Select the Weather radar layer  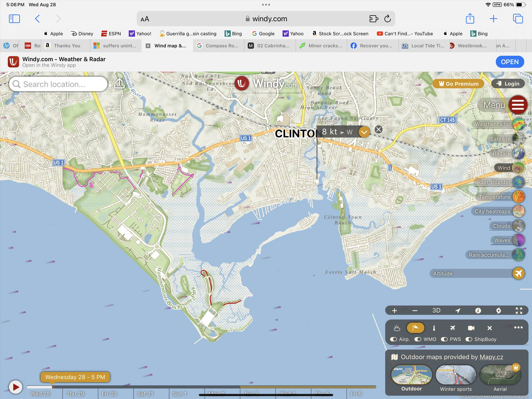[493, 125]
